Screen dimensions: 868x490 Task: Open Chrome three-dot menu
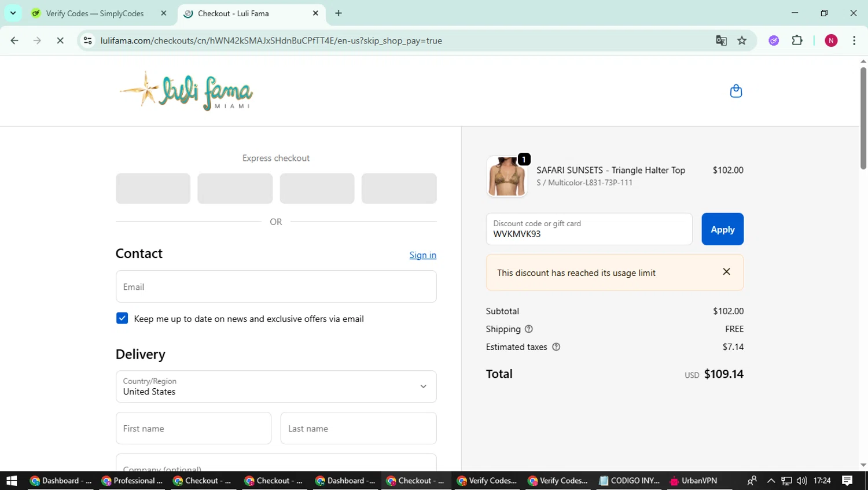(854, 40)
